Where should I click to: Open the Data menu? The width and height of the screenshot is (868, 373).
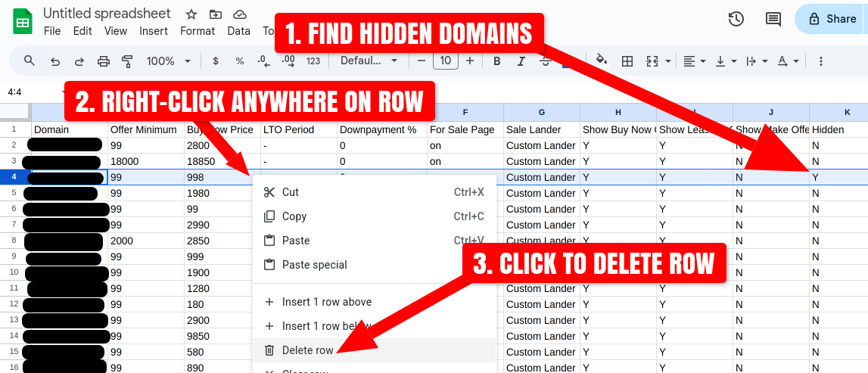tap(238, 31)
